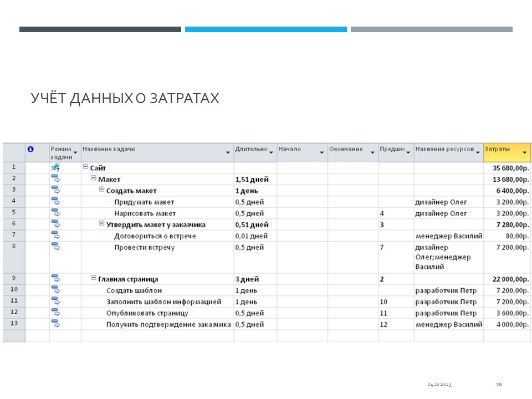This screenshot has width=532, height=399.
Task: Collapse the Главная страница summary task
Action: pyautogui.click(x=94, y=278)
